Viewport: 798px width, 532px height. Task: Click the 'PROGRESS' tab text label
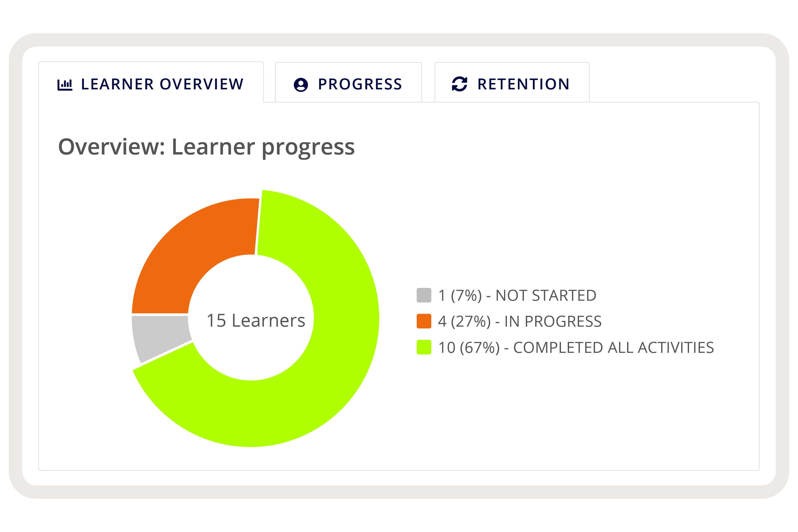point(360,84)
